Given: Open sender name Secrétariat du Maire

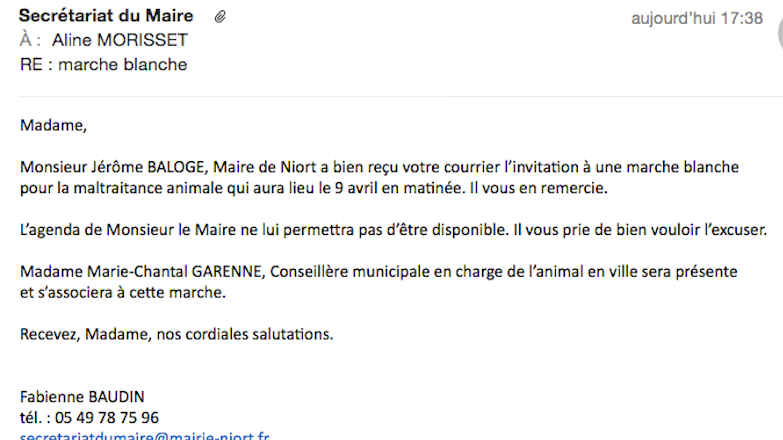Looking at the screenshot, I should pos(106,15).
